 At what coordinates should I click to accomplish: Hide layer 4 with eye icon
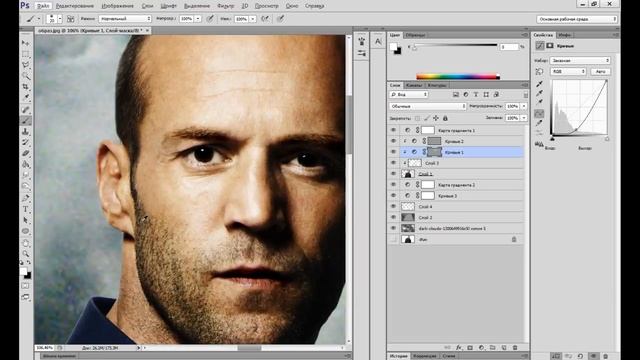(393, 207)
